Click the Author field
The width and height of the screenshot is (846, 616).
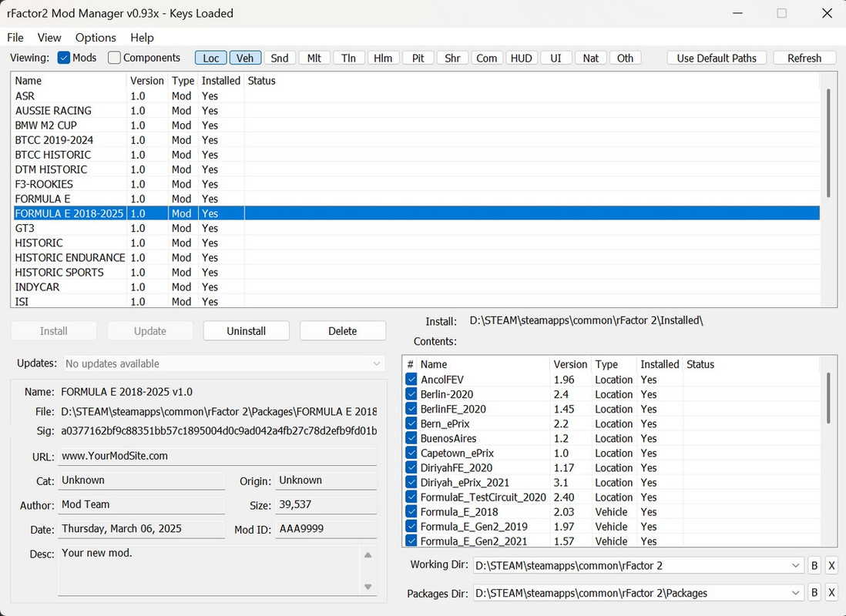tap(141, 505)
